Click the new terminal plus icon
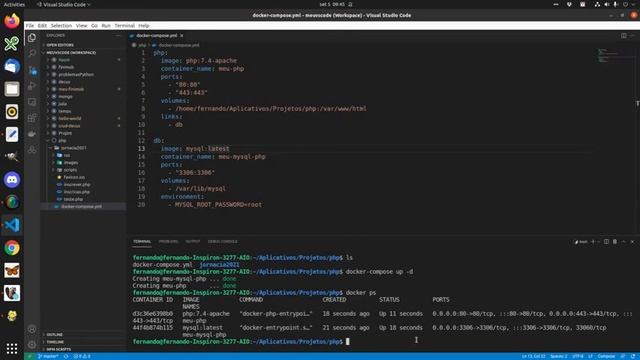The image size is (640, 360). (593, 242)
